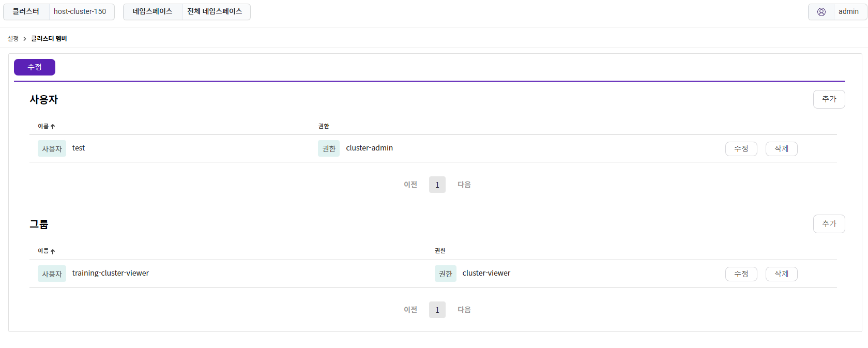The image size is (868, 348).
Task: Click the 권한 column header in 그룹 table
Action: [x=440, y=251]
